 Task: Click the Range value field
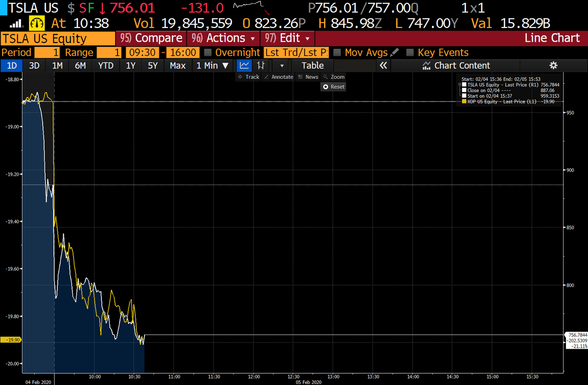coord(110,52)
